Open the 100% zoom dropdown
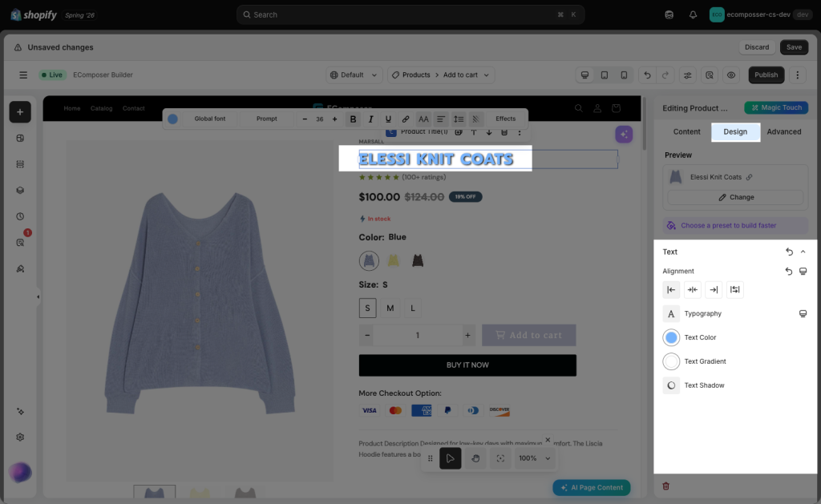The image size is (821, 504). click(x=534, y=458)
